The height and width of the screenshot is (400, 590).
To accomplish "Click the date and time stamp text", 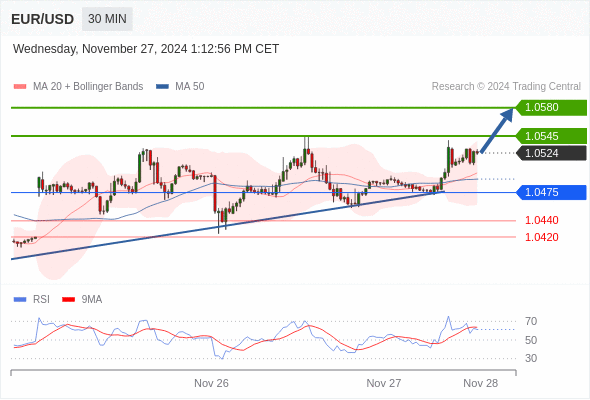I will coord(146,49).
